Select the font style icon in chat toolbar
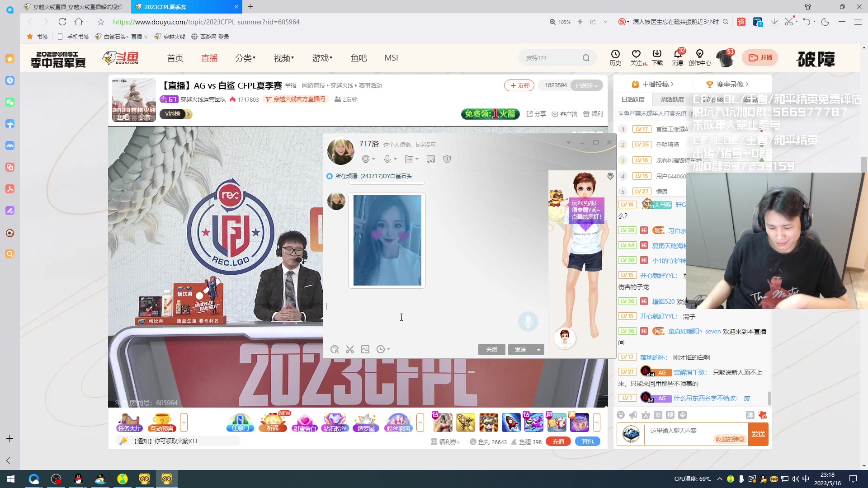This screenshot has height=488, width=868. tap(335, 349)
